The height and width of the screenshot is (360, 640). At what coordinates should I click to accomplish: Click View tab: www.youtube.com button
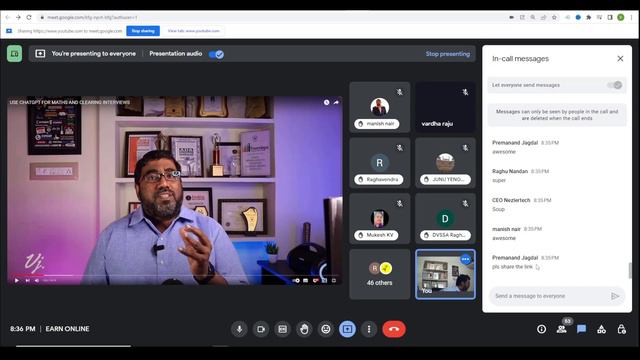(193, 31)
